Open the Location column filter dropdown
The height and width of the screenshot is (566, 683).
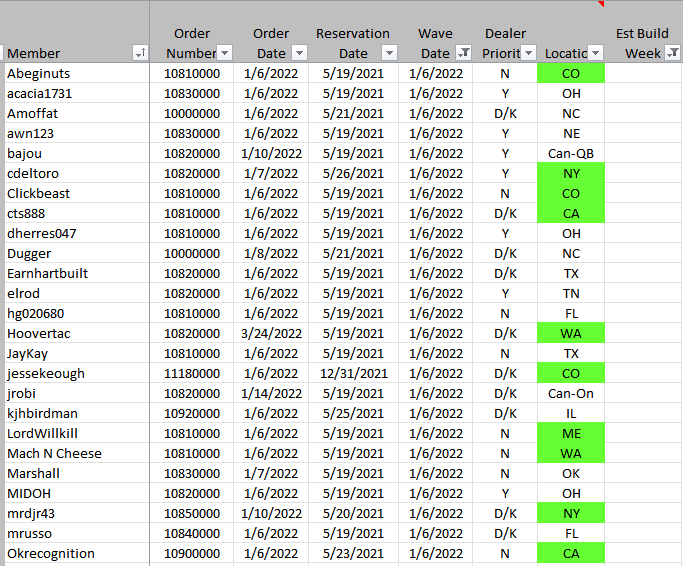point(595,53)
